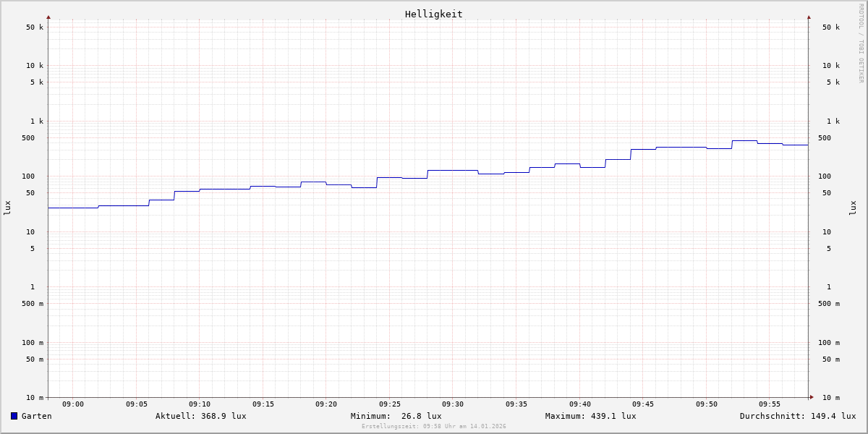The width and height of the screenshot is (868, 434).
Task: Click the 09:00 time axis label
Action: 73,404
